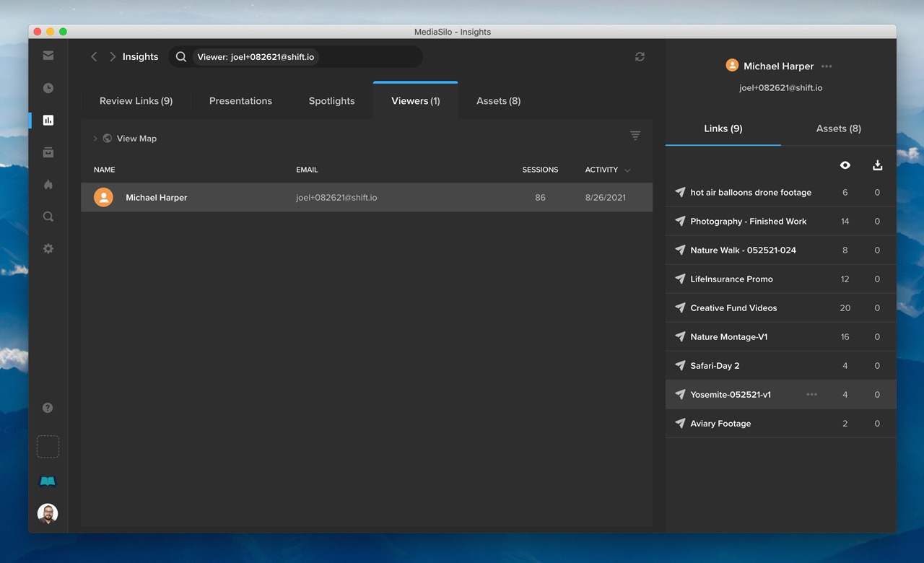The image size is (924, 563).
Task: Select the envelope icon in the left sidebar
Action: click(48, 55)
